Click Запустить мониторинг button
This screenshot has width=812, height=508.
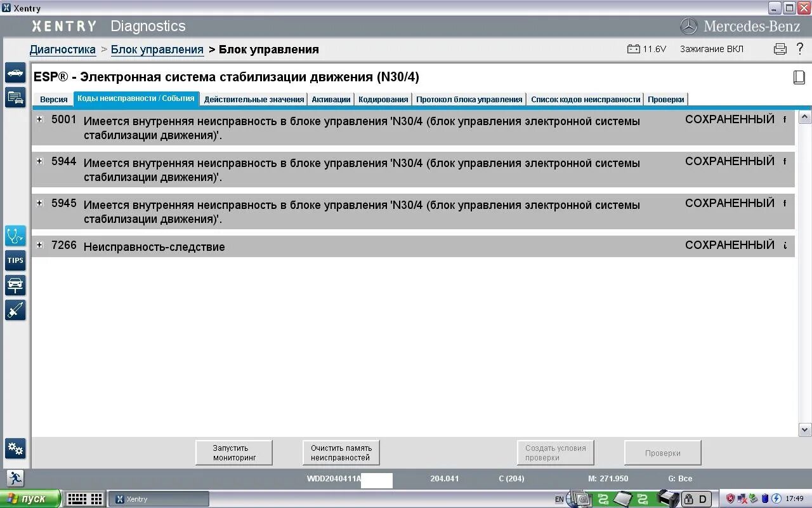click(x=234, y=453)
